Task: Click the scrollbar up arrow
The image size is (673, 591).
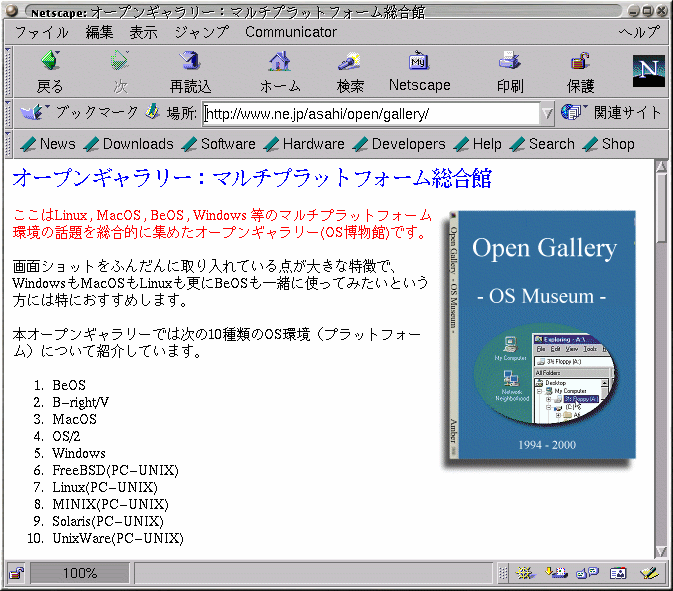Action: click(x=661, y=166)
